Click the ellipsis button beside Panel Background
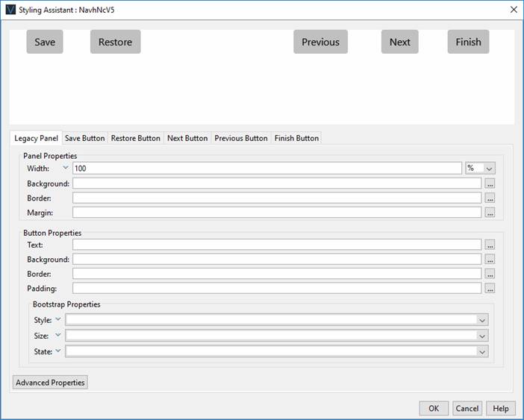The height and width of the screenshot is (420, 524). coord(490,184)
